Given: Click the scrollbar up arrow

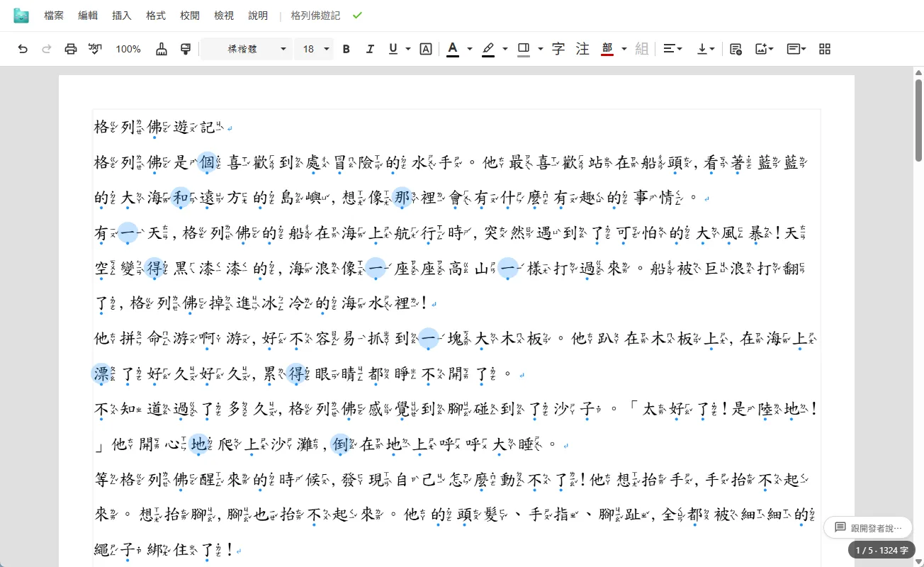Looking at the screenshot, I should click(x=918, y=72).
